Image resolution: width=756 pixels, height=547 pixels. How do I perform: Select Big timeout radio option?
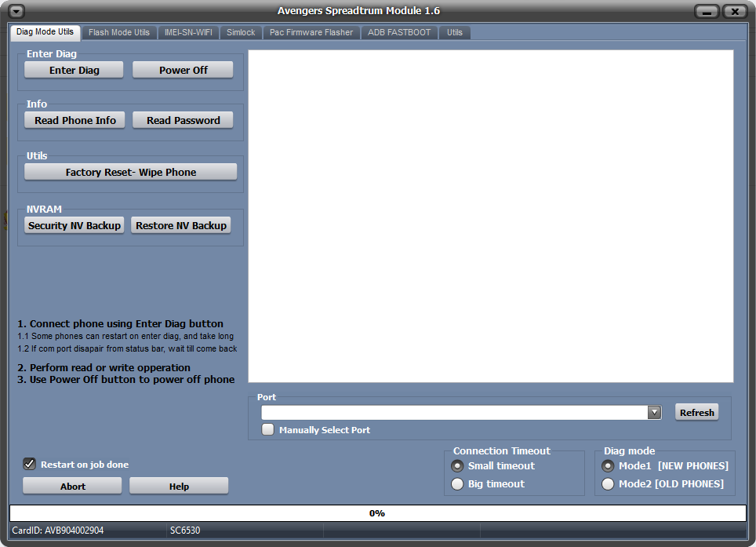click(x=457, y=483)
